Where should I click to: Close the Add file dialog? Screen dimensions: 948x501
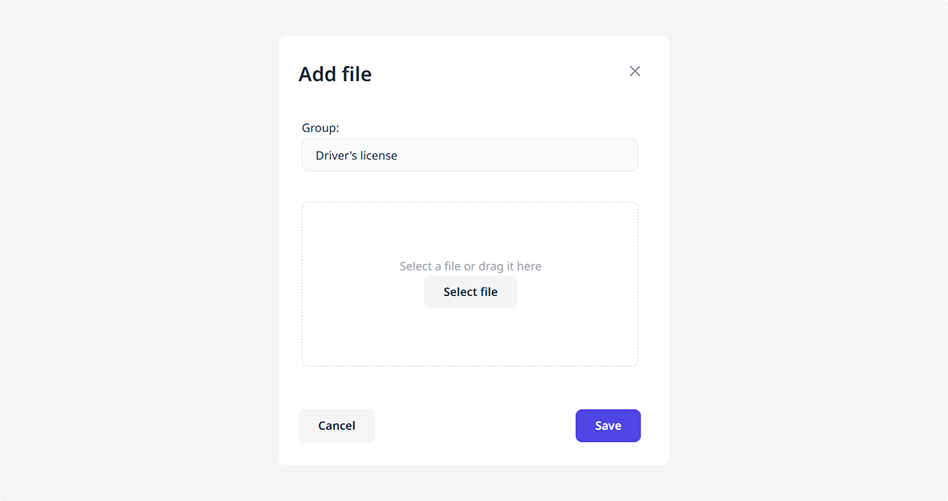coord(635,71)
